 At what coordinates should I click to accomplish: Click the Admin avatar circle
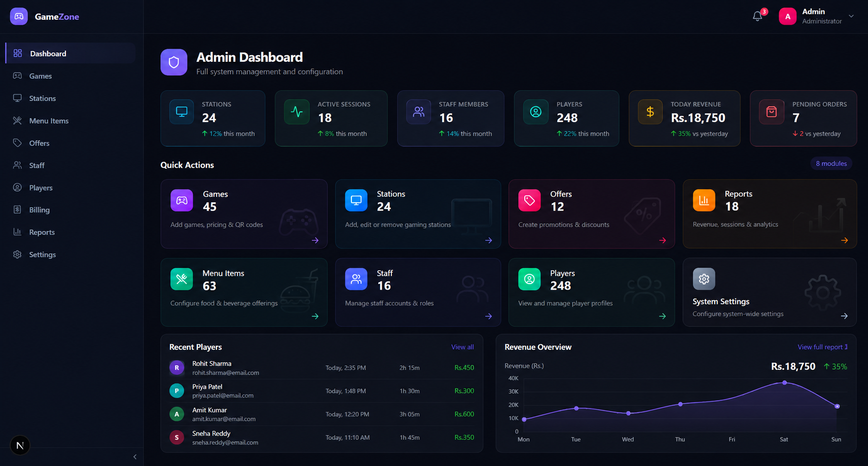pyautogui.click(x=787, y=16)
